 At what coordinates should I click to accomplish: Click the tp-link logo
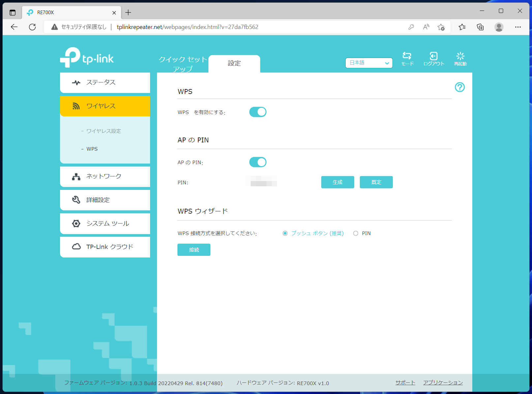87,58
